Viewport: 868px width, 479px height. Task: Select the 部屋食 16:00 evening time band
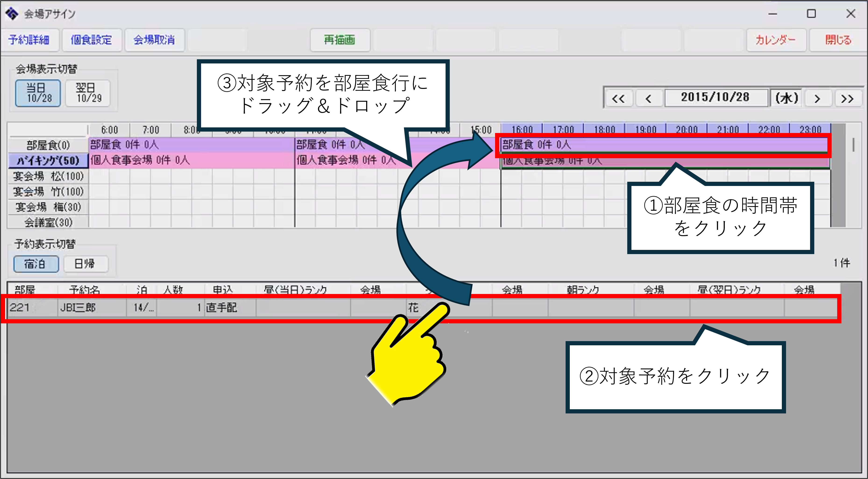point(664,145)
